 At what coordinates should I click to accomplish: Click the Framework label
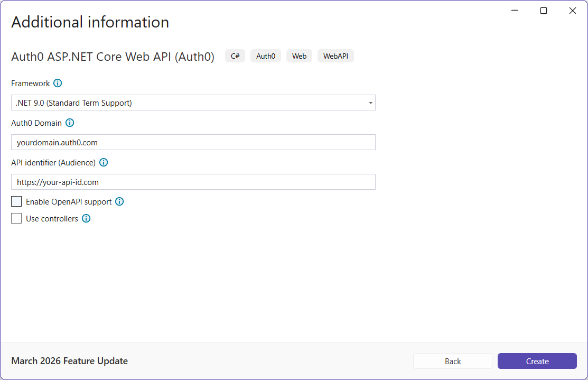pos(30,84)
